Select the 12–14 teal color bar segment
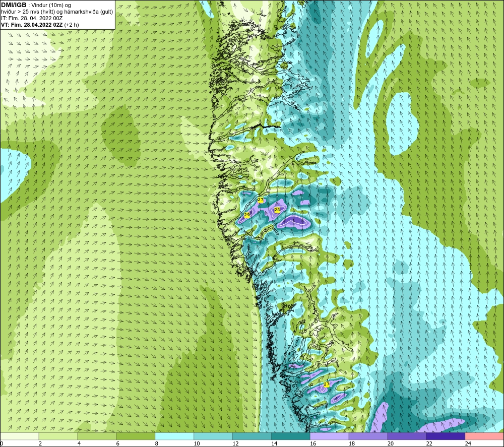The image size is (504, 447). click(x=251, y=436)
